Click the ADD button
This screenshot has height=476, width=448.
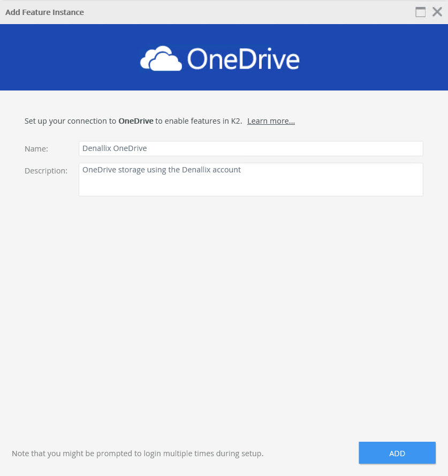[x=397, y=453]
